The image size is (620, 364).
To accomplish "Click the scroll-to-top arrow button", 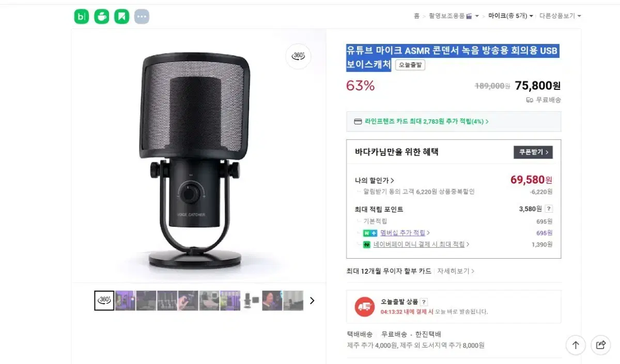I will point(576,345).
